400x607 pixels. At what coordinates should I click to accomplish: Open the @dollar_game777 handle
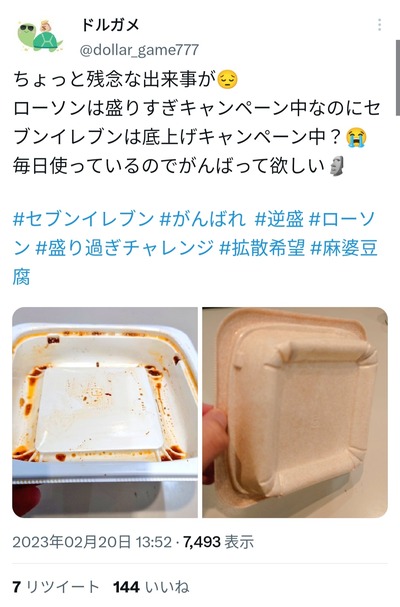tap(139, 50)
